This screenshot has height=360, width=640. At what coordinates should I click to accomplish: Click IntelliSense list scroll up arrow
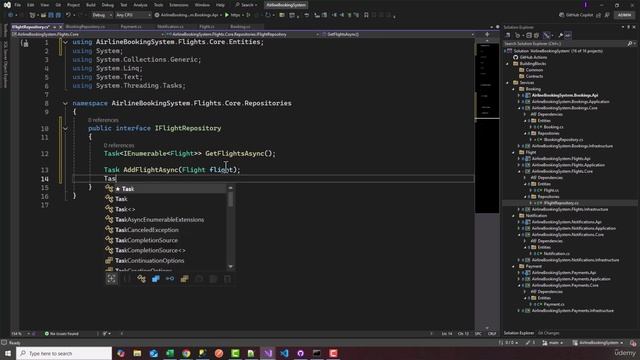(231, 188)
